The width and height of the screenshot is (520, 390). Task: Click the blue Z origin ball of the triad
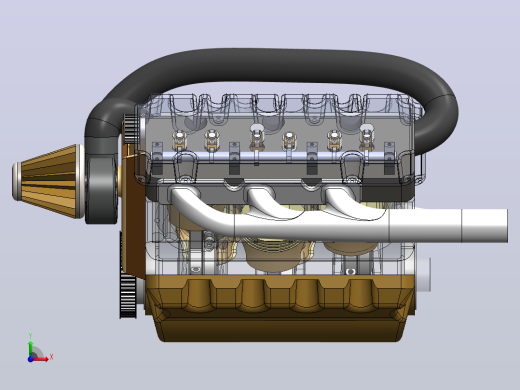30,359
